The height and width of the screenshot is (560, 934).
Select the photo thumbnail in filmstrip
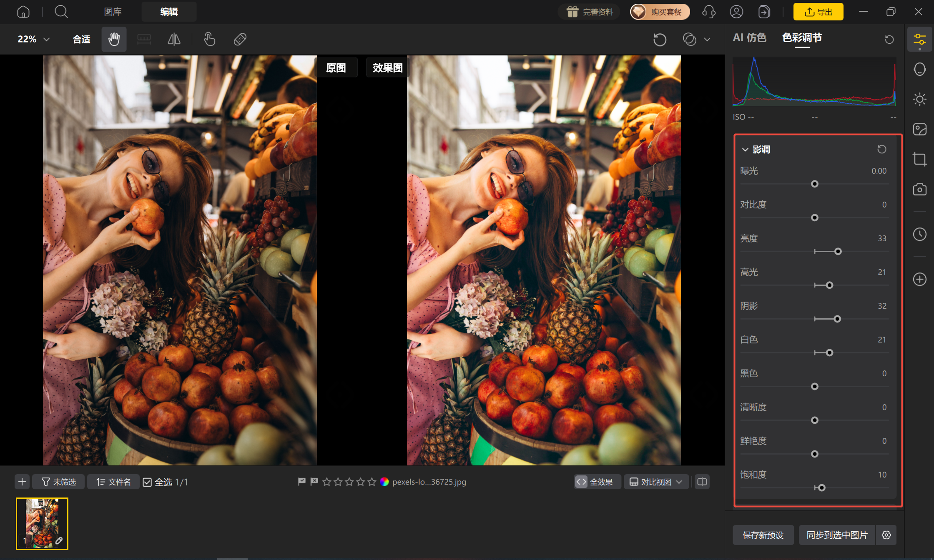click(x=42, y=523)
